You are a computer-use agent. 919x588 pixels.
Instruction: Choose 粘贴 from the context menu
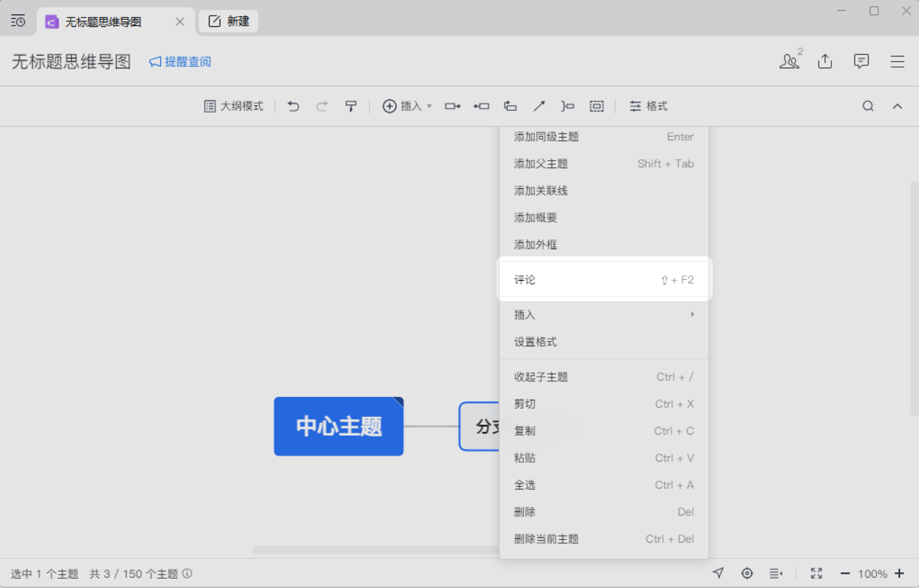pos(604,458)
